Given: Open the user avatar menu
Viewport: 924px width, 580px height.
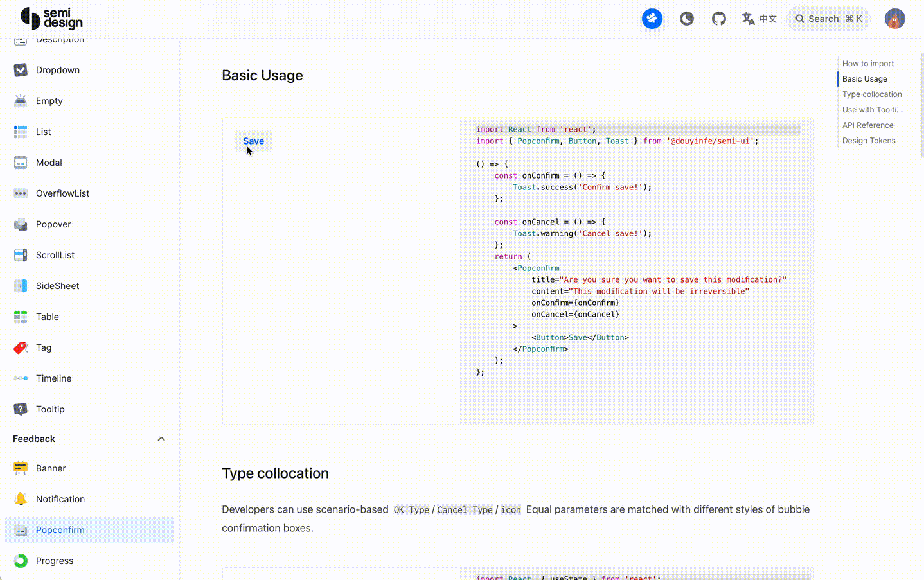Looking at the screenshot, I should pos(894,19).
